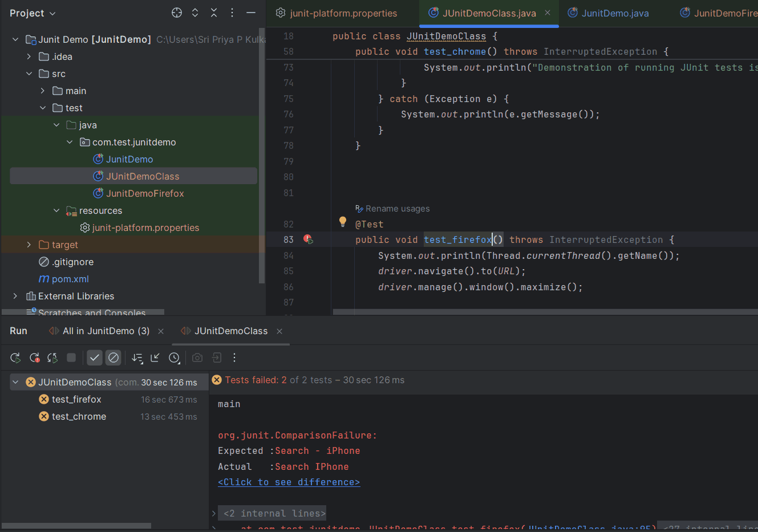Screen dimensions: 758x532
Task: Select JUnitDemoClass in project tree
Action: pos(133,176)
